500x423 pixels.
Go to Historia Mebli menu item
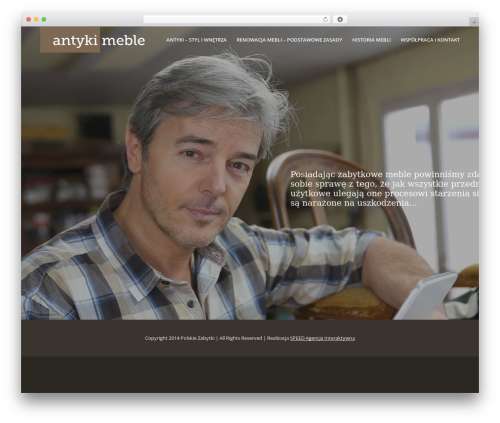click(x=371, y=40)
